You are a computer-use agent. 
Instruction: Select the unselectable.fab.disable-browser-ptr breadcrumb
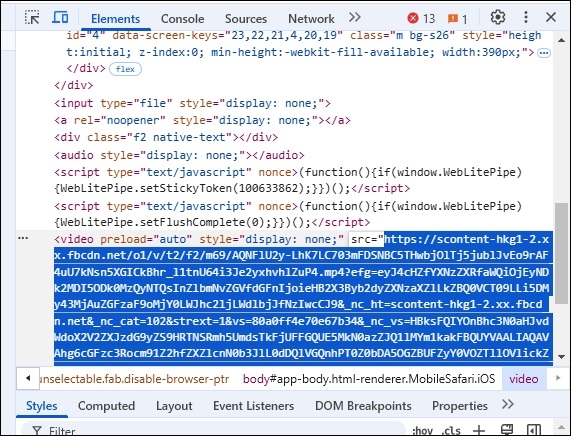[135, 379]
